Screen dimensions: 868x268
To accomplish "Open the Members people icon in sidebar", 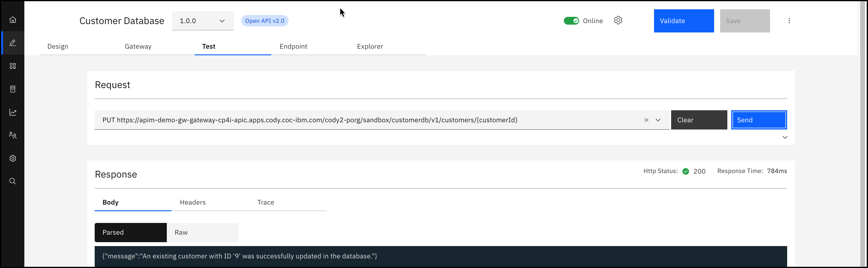I will click(13, 135).
